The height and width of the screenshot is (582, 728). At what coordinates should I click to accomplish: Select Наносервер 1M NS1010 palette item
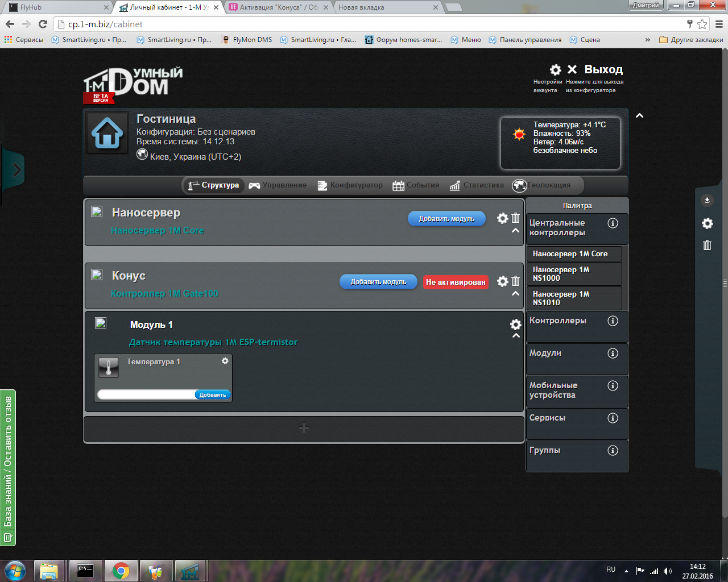[x=574, y=298]
